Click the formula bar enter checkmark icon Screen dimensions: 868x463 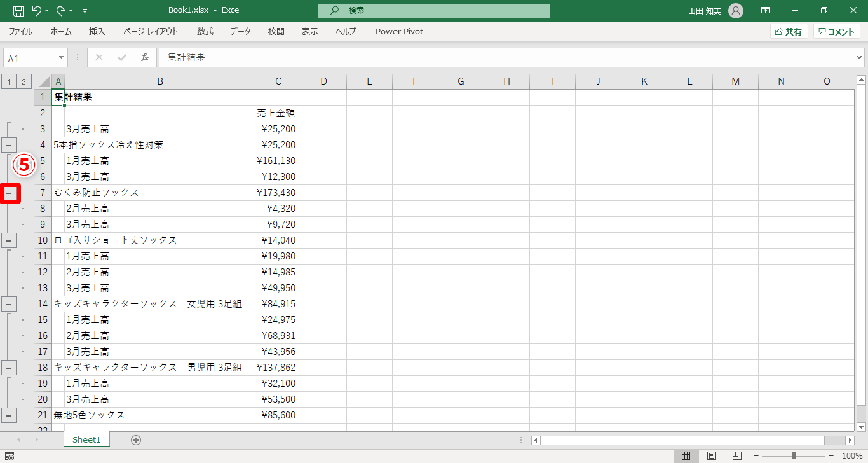click(x=121, y=57)
